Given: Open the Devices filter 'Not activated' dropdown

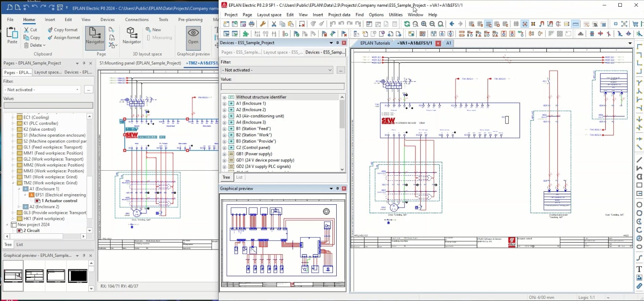Looking at the screenshot, I should [330, 70].
